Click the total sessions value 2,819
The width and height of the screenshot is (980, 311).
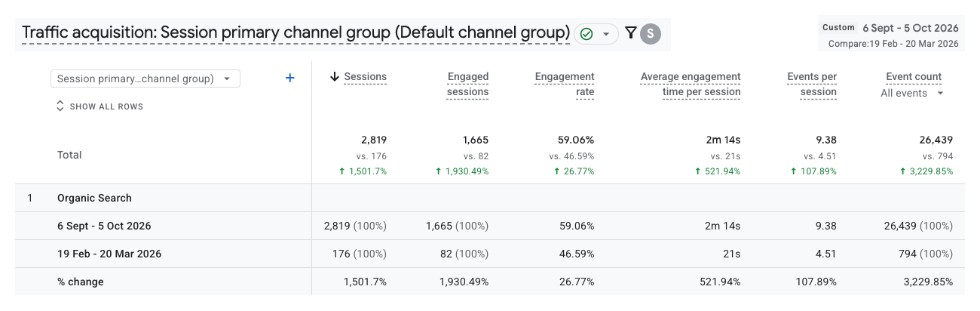click(x=374, y=140)
